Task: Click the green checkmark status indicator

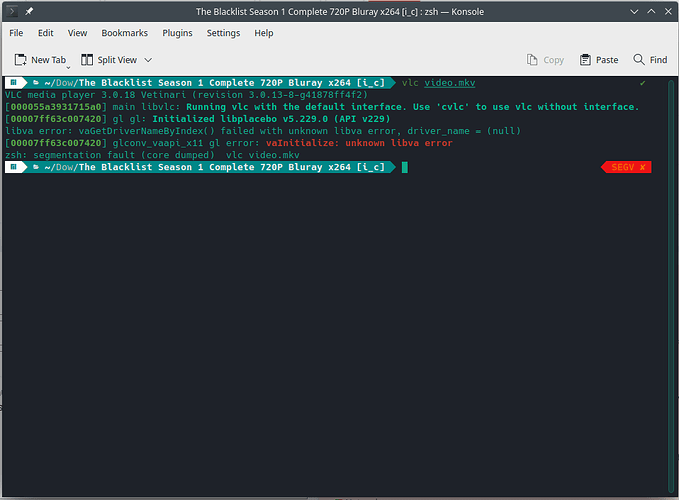Action: 643,83
